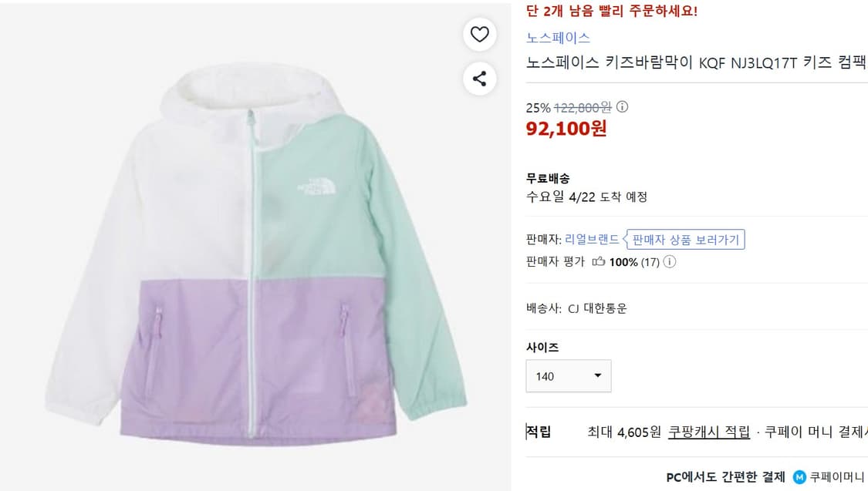
Task: Click the share icon on the product image
Action: [x=479, y=78]
